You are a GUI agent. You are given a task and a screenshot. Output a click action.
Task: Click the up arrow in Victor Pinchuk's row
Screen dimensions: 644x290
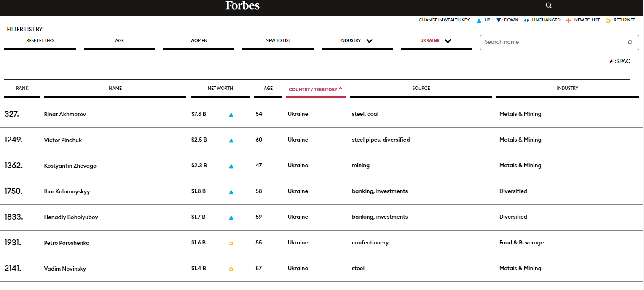231,140
